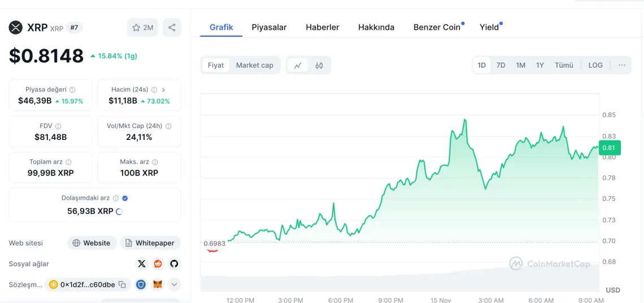
Task: Open info icon next to Toplam arz
Action: pyautogui.click(x=68, y=162)
